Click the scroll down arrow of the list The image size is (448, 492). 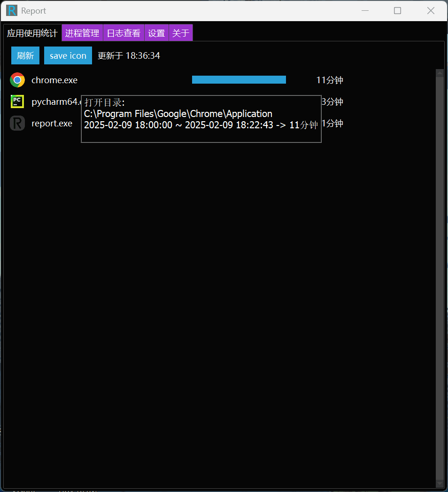click(440, 484)
